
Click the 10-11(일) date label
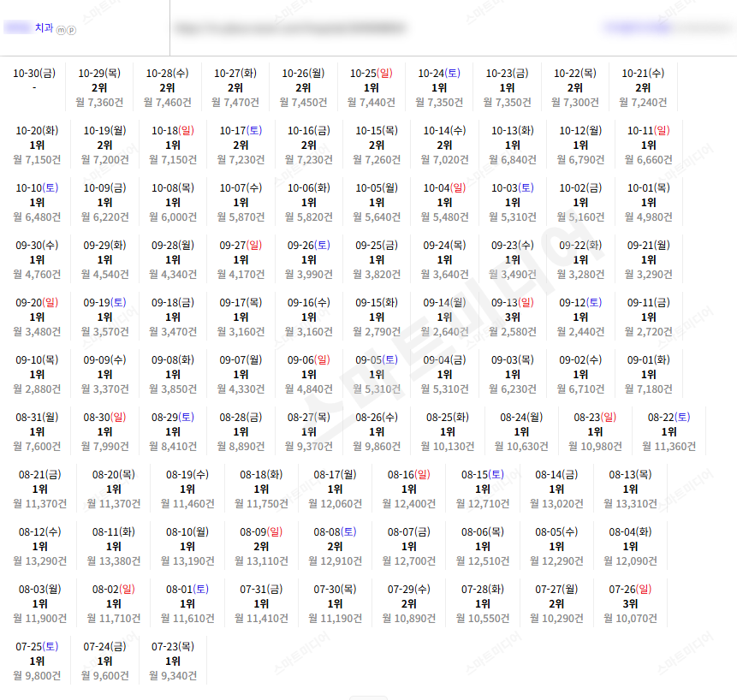tap(649, 131)
